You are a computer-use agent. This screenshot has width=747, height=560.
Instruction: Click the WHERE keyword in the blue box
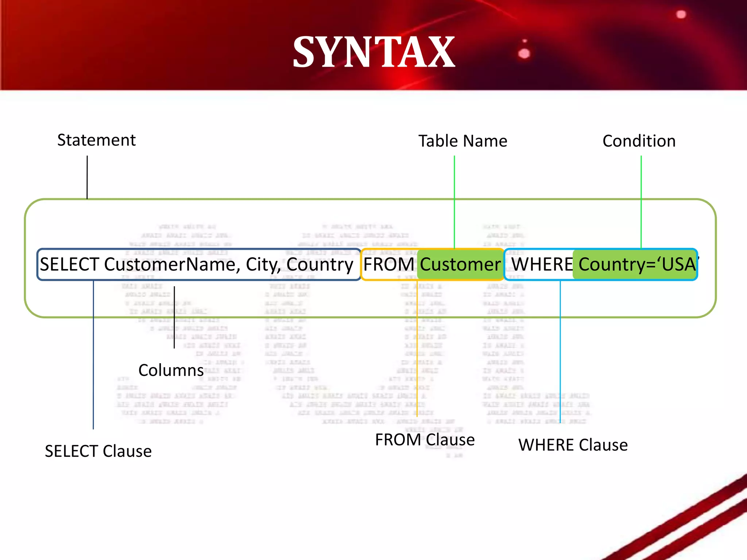pos(542,264)
